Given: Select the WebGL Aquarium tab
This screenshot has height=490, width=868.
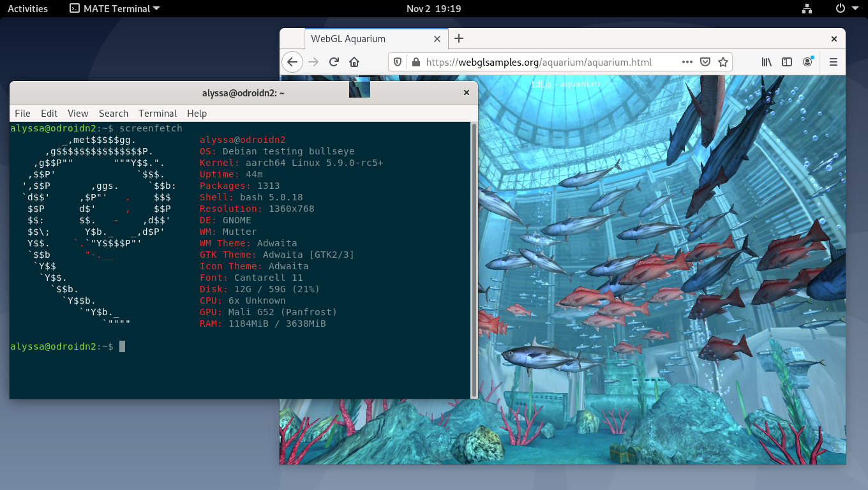Looking at the screenshot, I should (377, 39).
